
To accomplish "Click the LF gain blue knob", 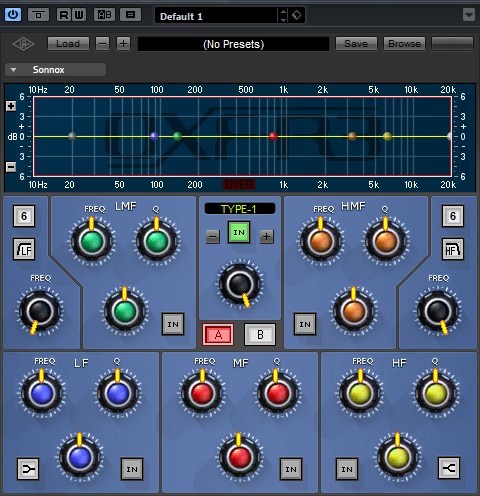I will 80,457.
